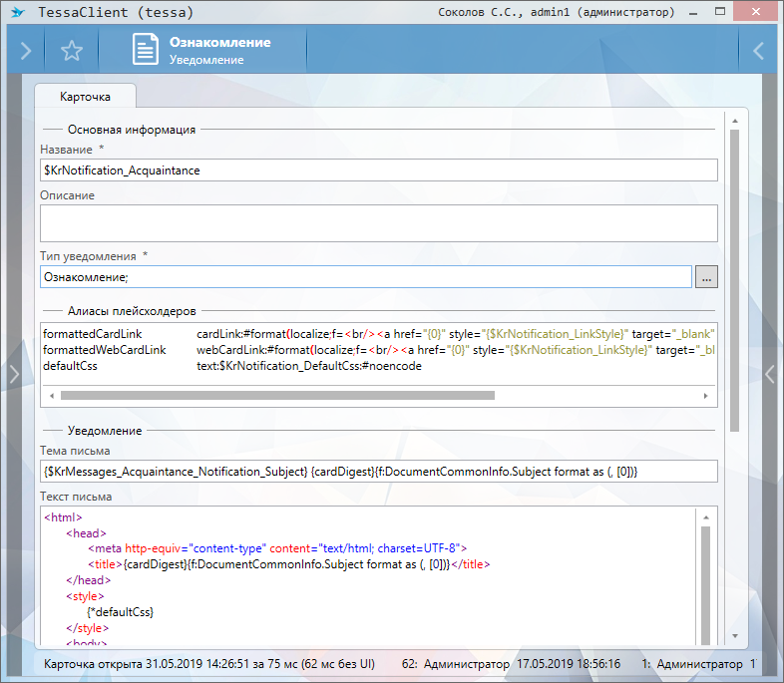784x683 pixels.
Task: Click the ellipsis button beside Тип уведомления
Action: point(706,277)
